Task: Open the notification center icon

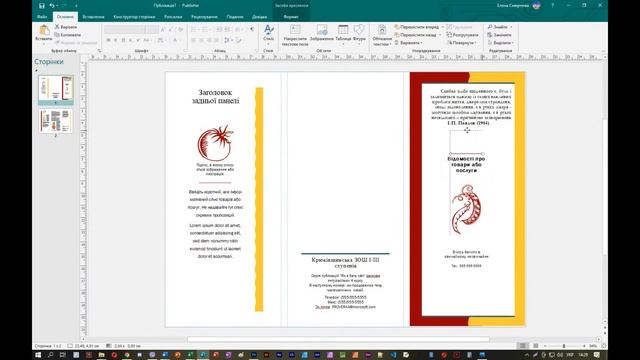Action: click(597, 355)
